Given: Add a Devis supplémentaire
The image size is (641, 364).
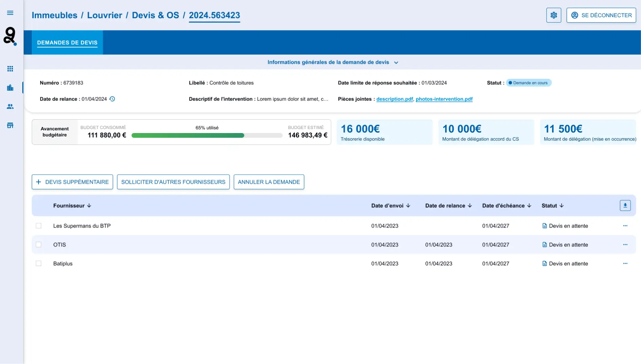Looking at the screenshot, I should (72, 182).
